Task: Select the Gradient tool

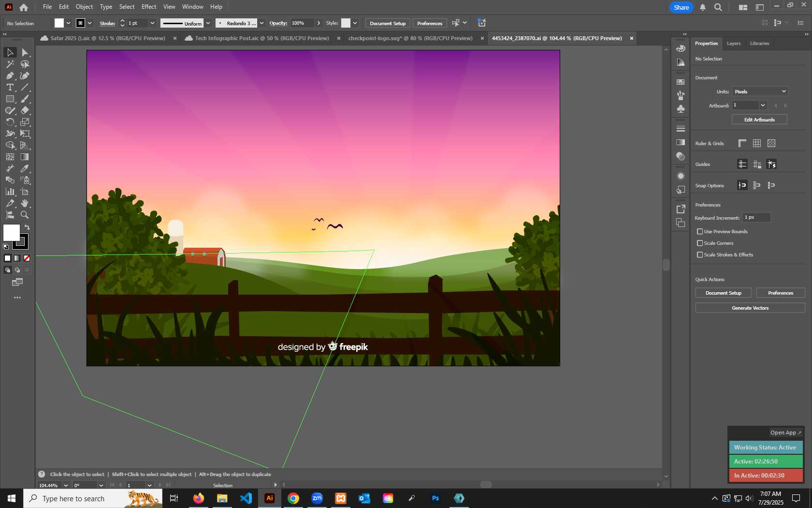Action: point(25,157)
